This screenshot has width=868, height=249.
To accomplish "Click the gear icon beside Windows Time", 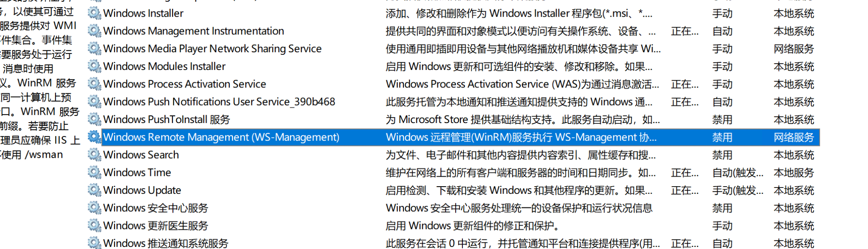I will click(x=94, y=173).
